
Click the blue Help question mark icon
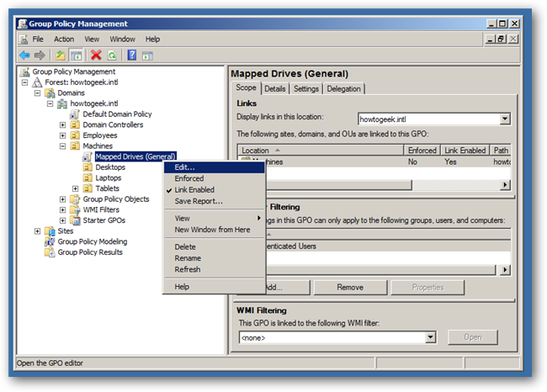pyautogui.click(x=132, y=56)
